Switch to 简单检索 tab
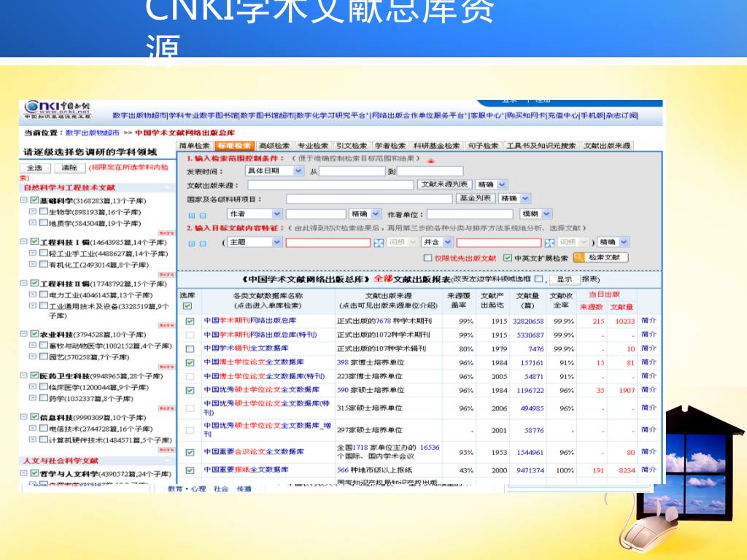747x560 pixels. 195,146
